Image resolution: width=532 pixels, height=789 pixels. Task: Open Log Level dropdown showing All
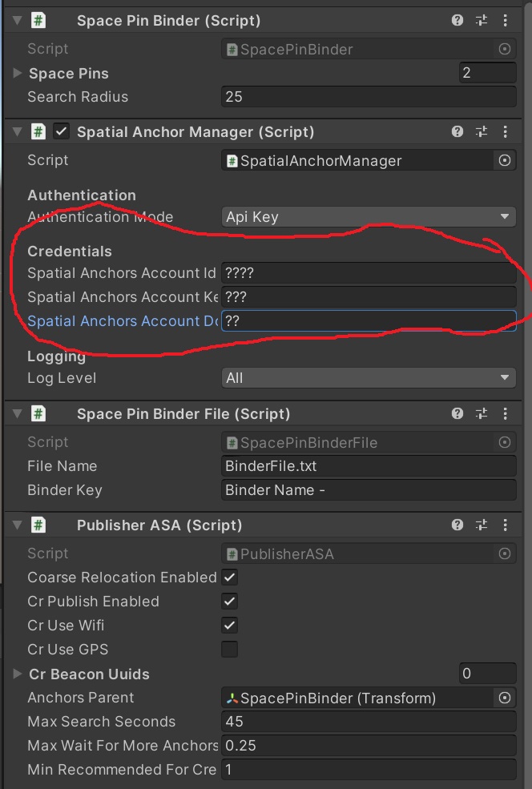tap(369, 378)
